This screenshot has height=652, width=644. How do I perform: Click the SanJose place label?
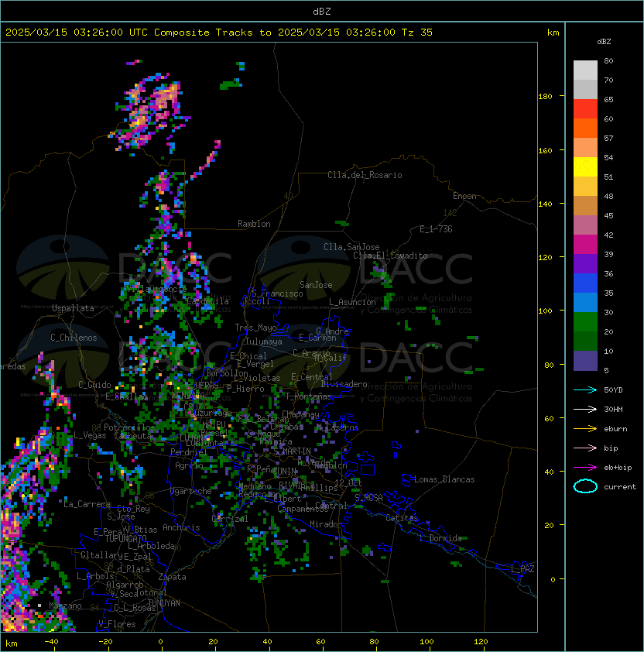[316, 285]
